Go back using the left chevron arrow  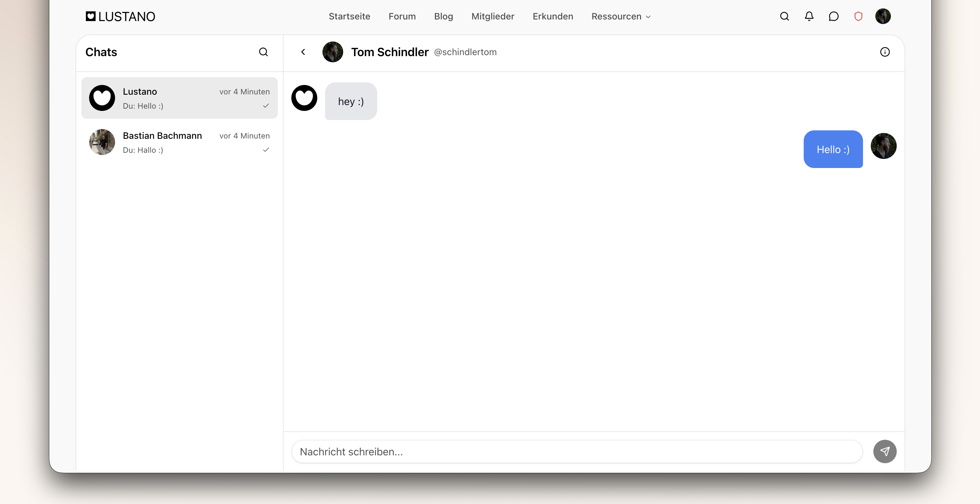(x=303, y=52)
